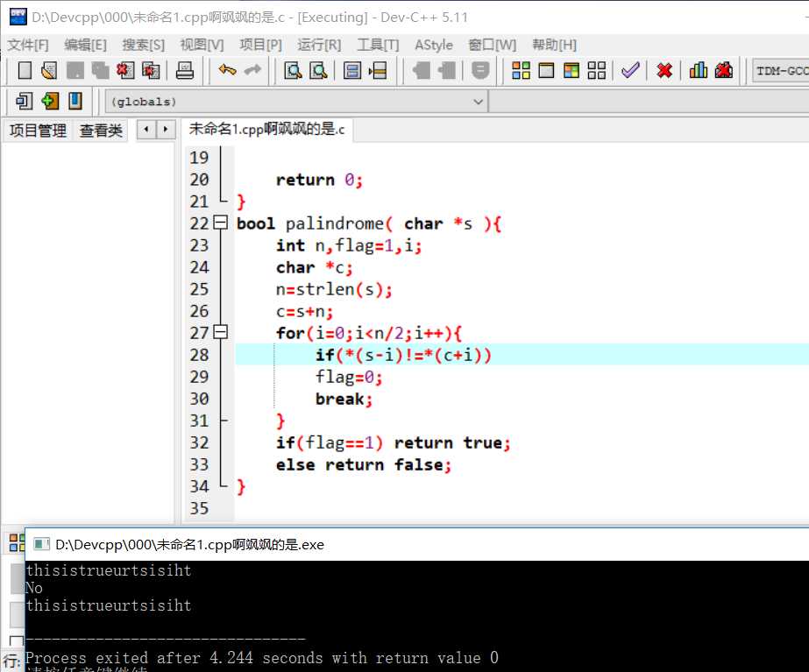
Task: Click the Run toolbar icon
Action: [546, 70]
